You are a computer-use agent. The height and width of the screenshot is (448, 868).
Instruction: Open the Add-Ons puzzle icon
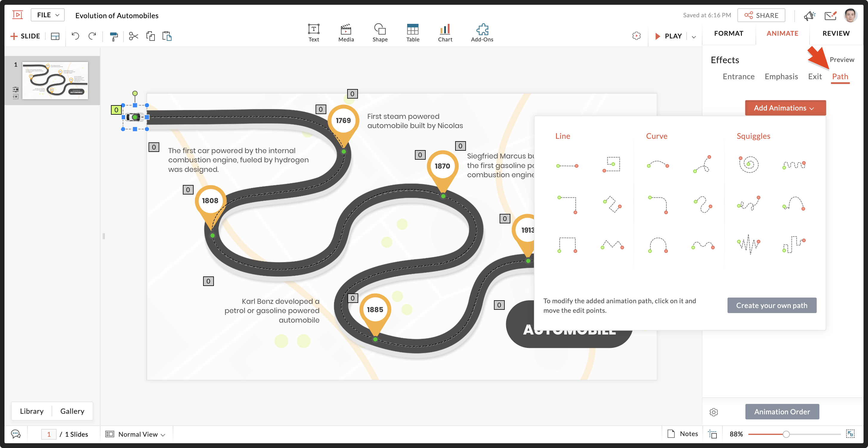coord(482,33)
